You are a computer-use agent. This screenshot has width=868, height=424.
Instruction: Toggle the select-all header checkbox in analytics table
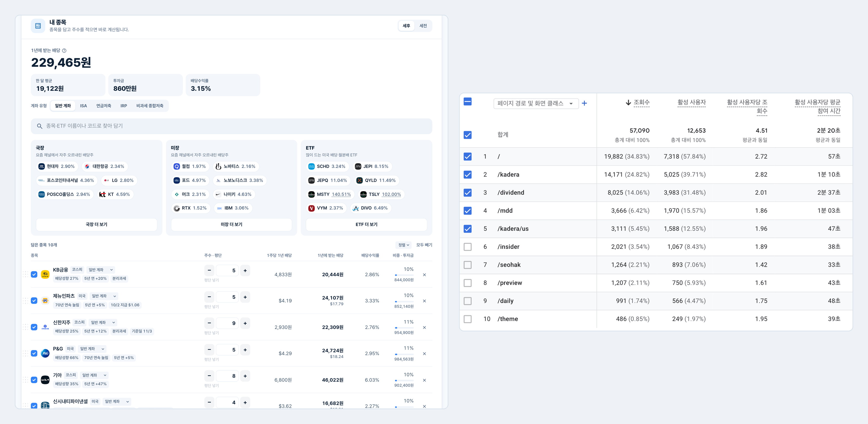[467, 102]
